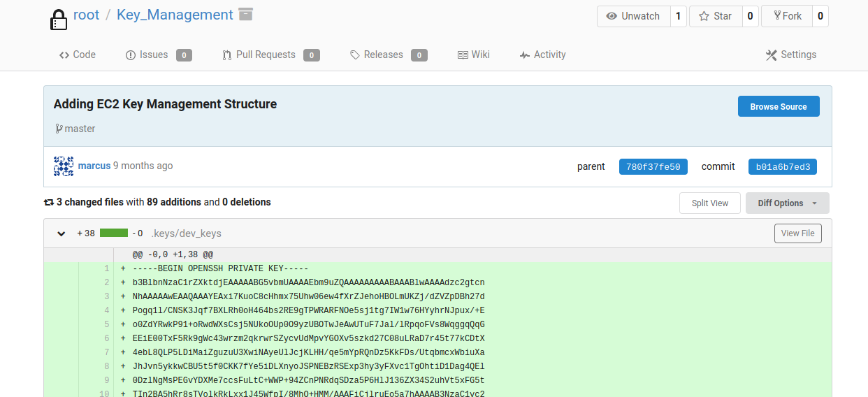Click marcus's avatar image
The image size is (868, 397).
(x=64, y=166)
